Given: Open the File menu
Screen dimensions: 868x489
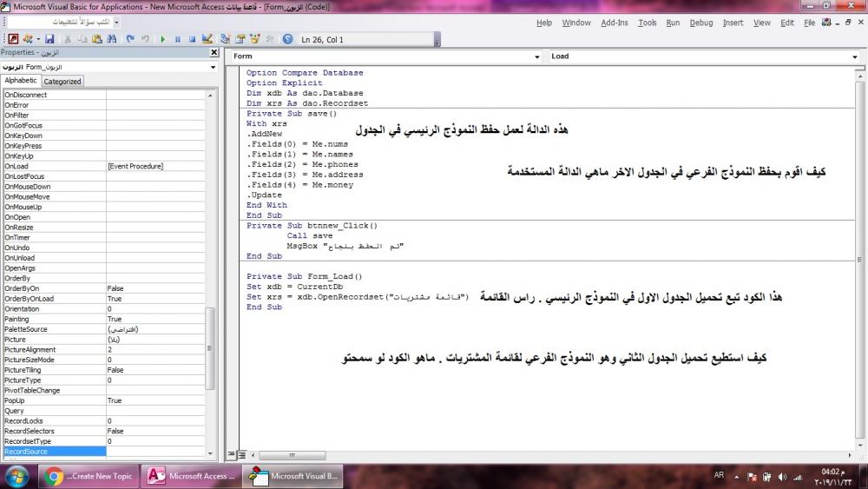Looking at the screenshot, I should [x=809, y=23].
